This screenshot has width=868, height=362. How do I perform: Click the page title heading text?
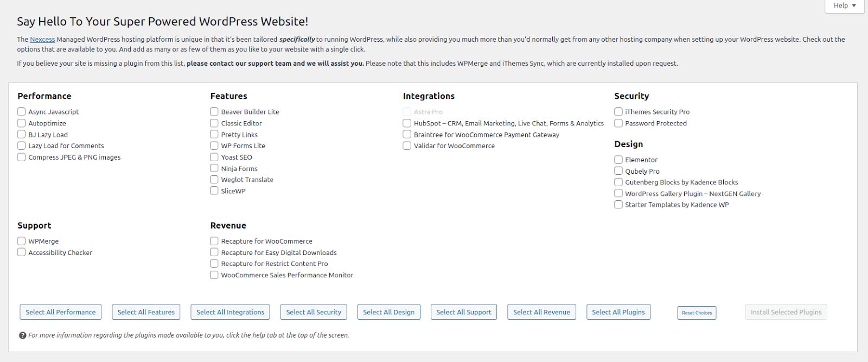click(163, 22)
